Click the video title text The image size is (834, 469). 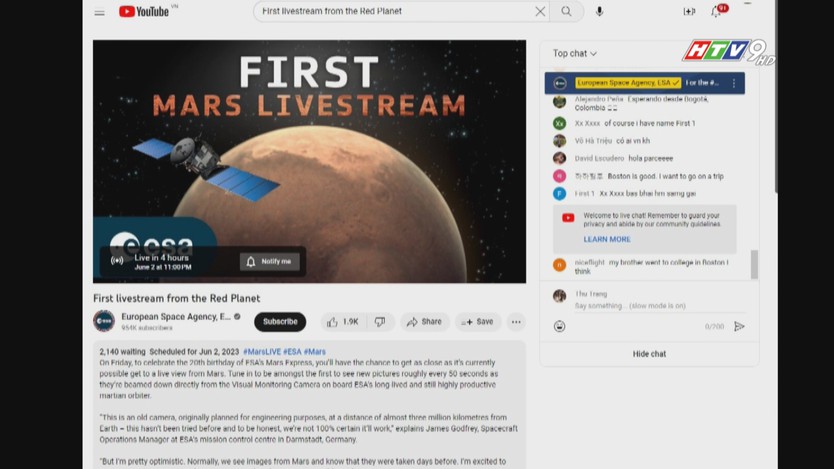(177, 298)
